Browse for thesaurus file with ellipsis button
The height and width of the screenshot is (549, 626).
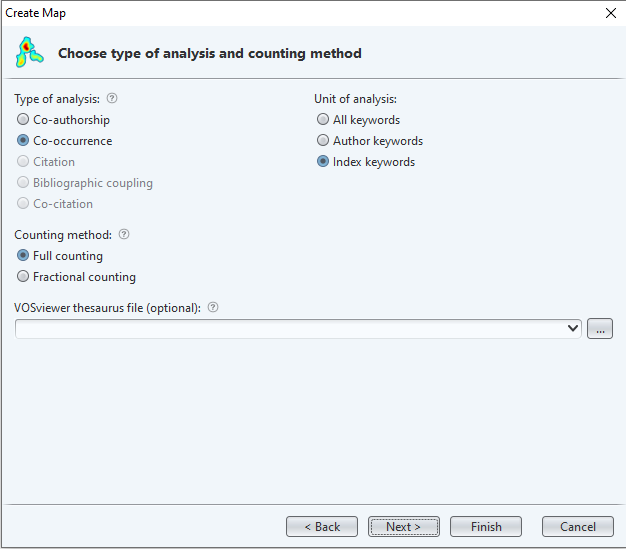click(x=600, y=328)
